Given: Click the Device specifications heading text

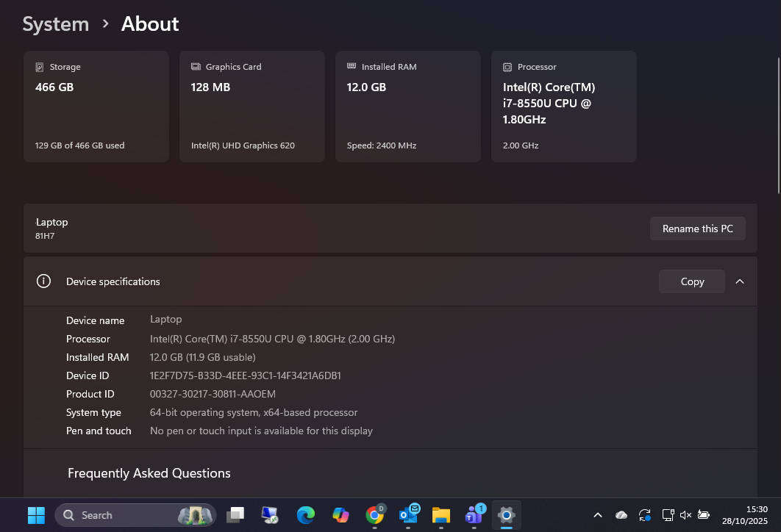Looking at the screenshot, I should coord(113,281).
